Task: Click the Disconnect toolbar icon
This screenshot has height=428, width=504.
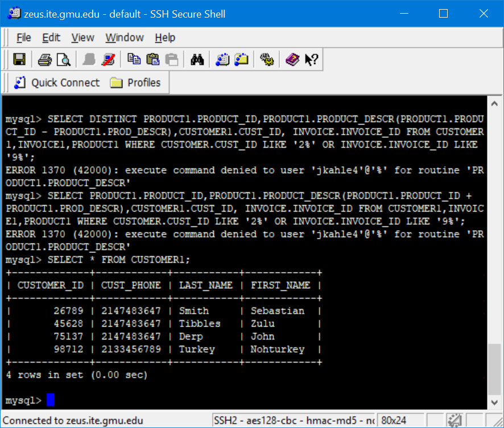Action: click(108, 60)
